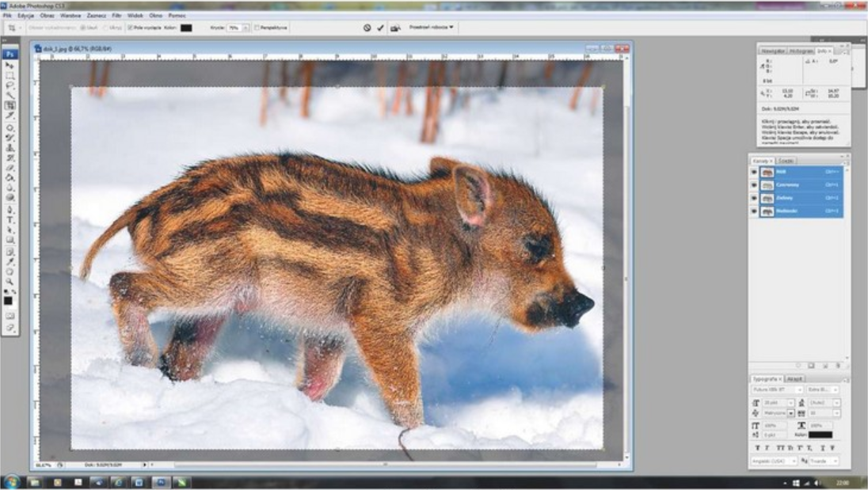Select the Zoom magnifier tool

point(10,280)
